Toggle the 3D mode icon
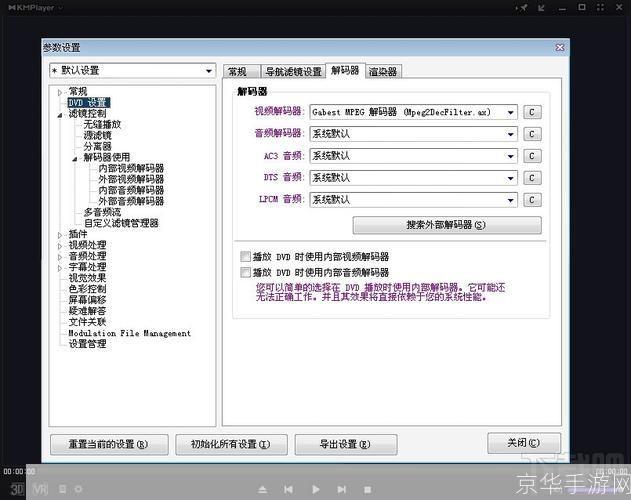The width and height of the screenshot is (631, 500). 17,490
